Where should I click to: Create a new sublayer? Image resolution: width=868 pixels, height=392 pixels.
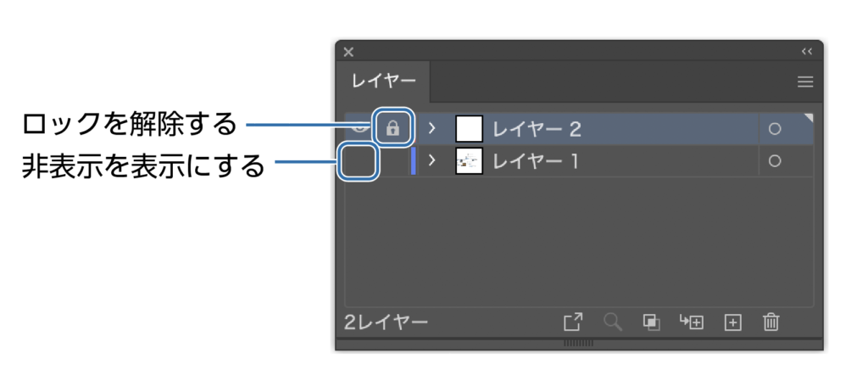(x=692, y=322)
